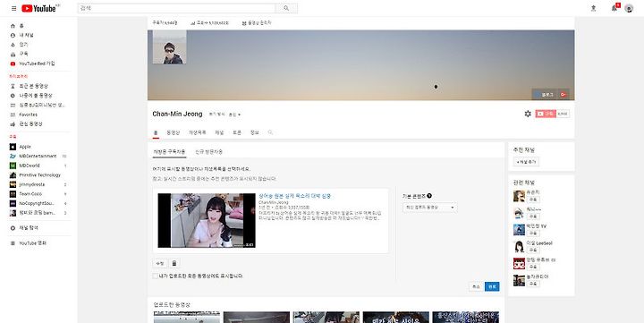The width and height of the screenshot is (644, 323).
Task: Click the featured video thumbnail
Action: tap(207, 220)
